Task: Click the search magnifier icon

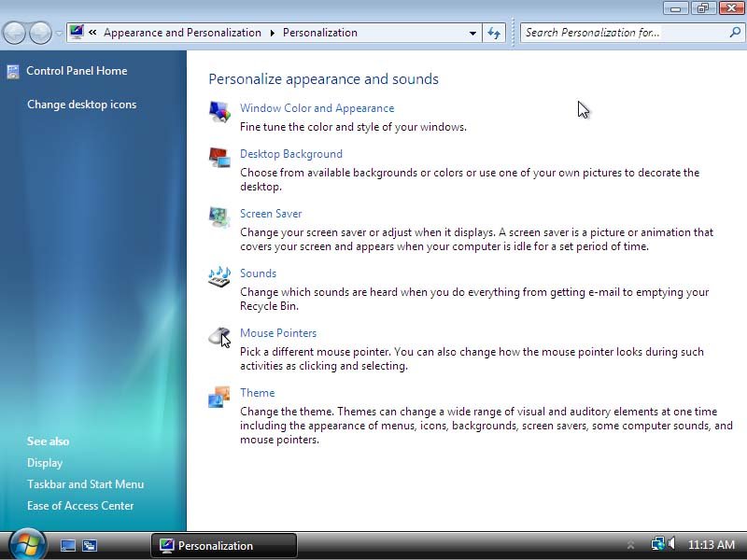Action: click(735, 33)
